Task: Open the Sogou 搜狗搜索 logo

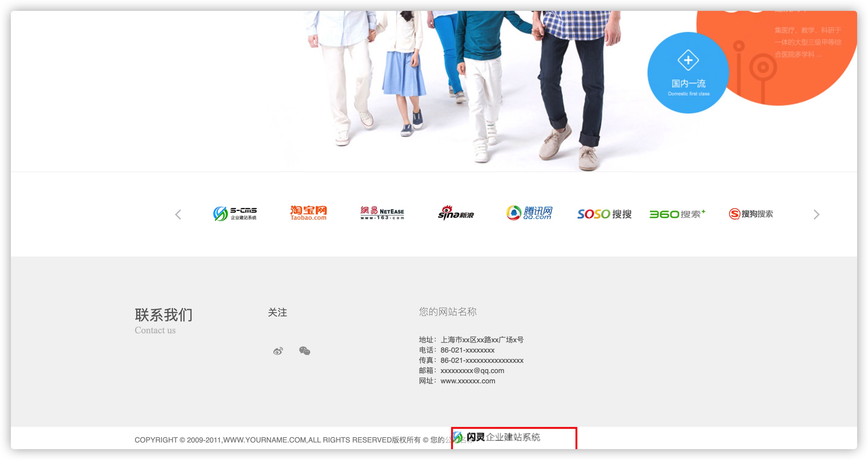Action: click(751, 214)
